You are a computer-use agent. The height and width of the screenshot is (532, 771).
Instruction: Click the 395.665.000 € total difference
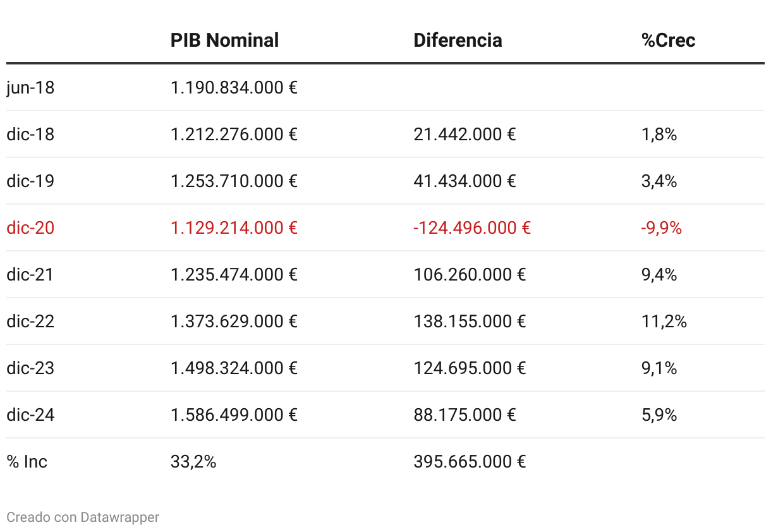[x=470, y=461]
